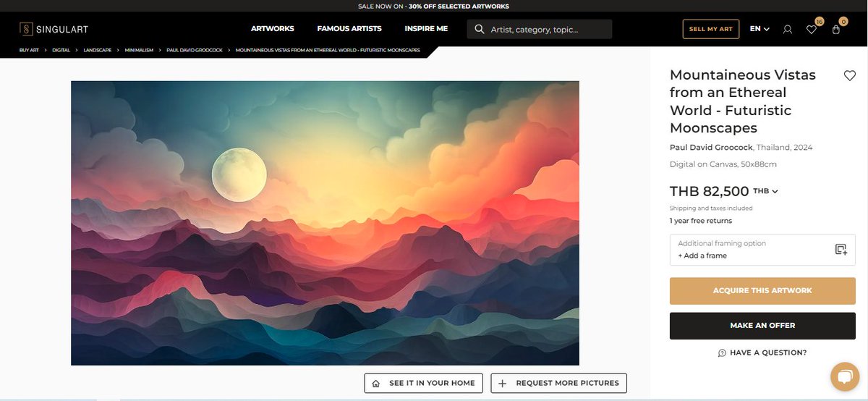Open the wishlist heart in header
Viewport: 868px width, 401px height.
coord(812,30)
